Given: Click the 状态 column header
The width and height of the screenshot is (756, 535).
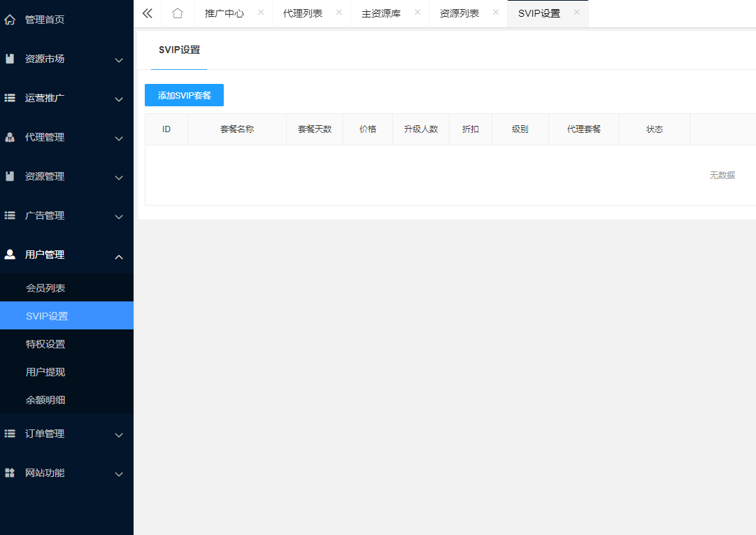Looking at the screenshot, I should pyautogui.click(x=655, y=129).
